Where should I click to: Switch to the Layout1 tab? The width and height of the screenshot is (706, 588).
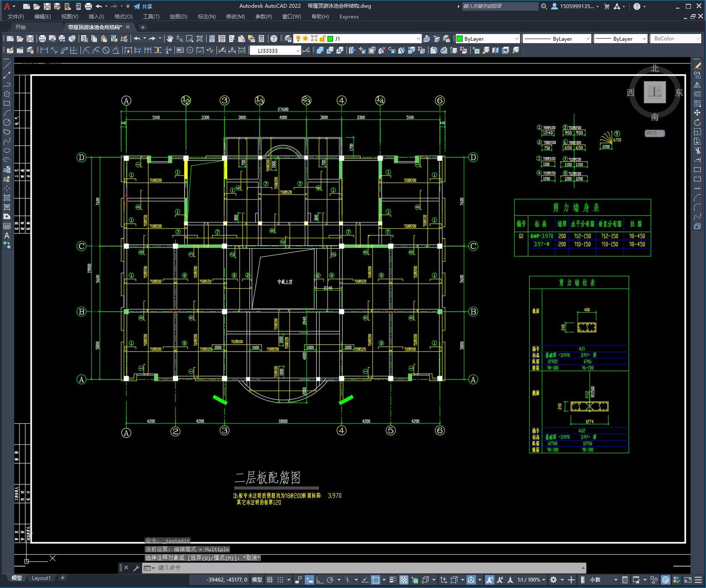coord(41,578)
